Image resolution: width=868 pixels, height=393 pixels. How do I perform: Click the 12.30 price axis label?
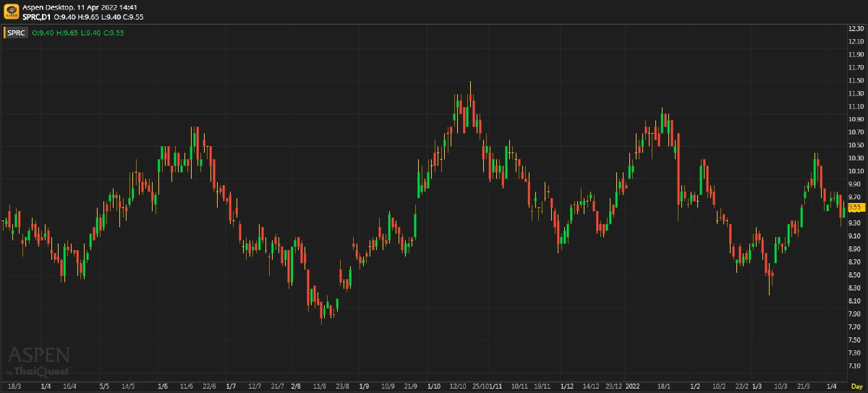tap(856, 28)
